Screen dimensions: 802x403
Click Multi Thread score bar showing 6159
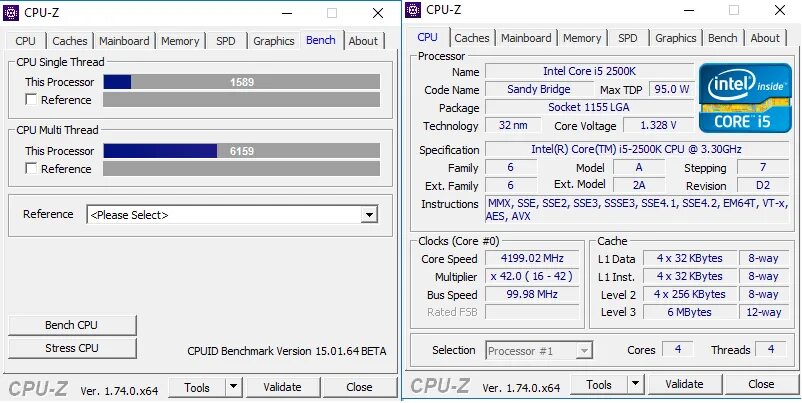[x=241, y=151]
